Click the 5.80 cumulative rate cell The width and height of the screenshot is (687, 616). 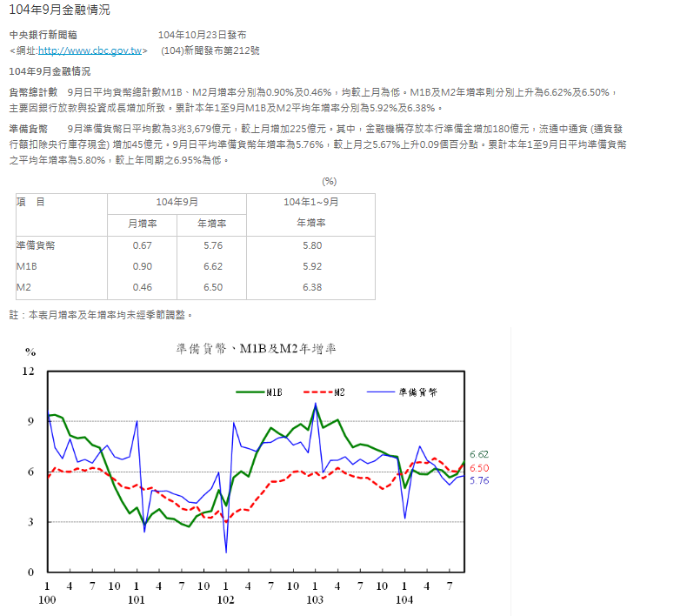point(312,245)
